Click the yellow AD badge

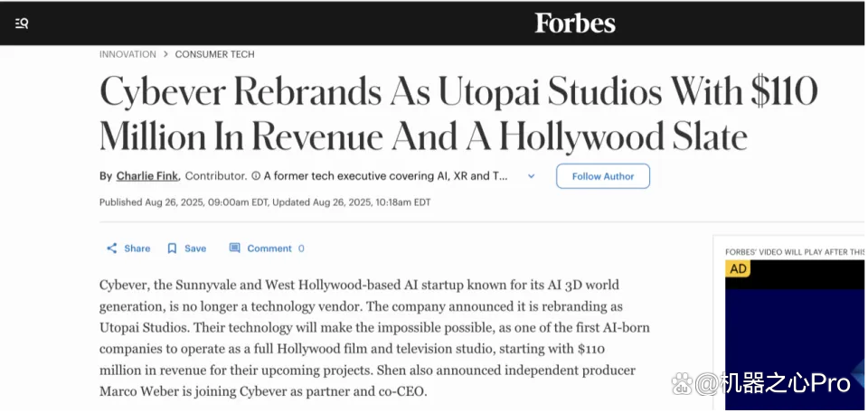tap(738, 268)
